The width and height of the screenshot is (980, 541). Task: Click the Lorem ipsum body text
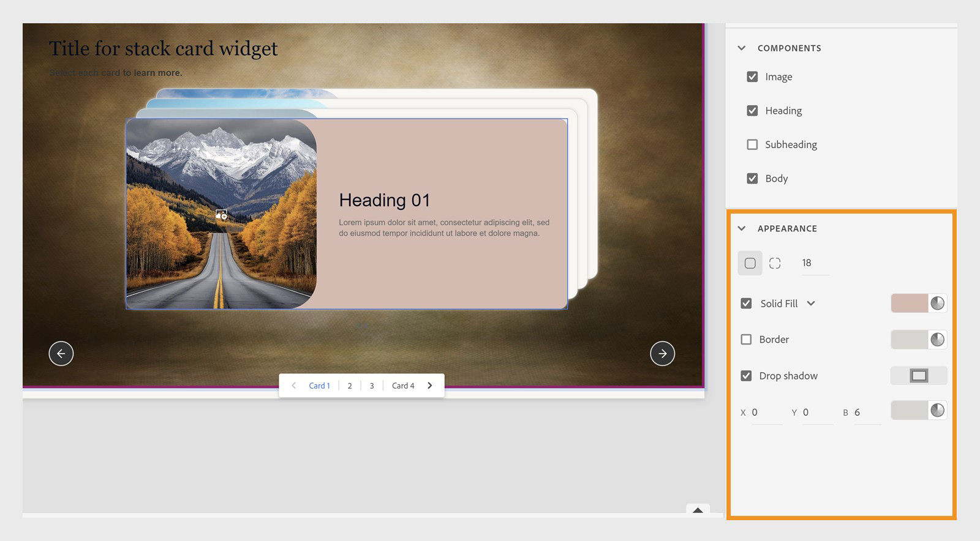(x=444, y=228)
